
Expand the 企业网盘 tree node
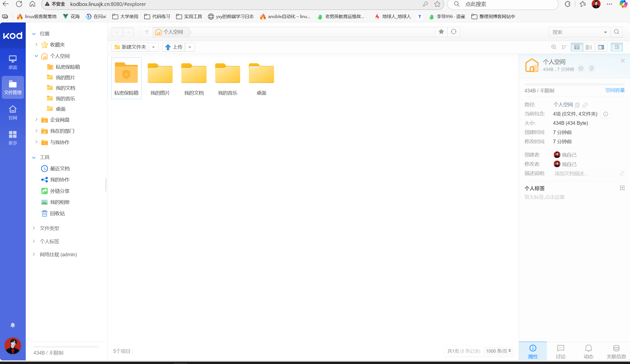tap(36, 120)
